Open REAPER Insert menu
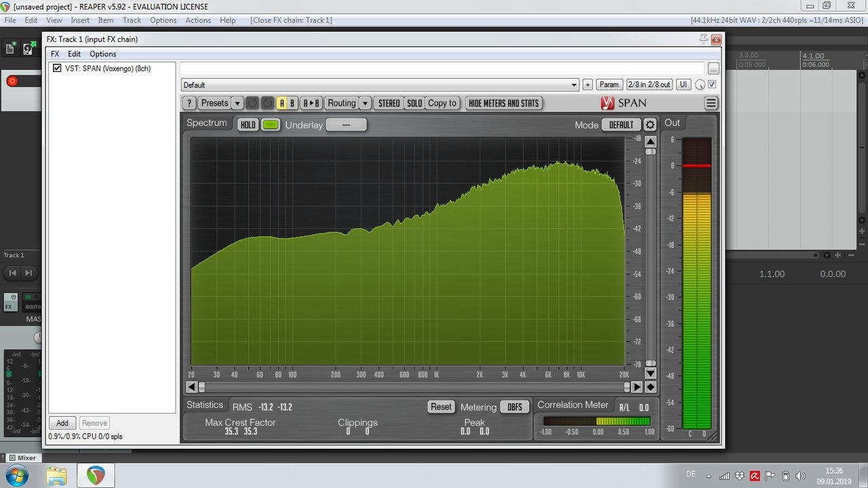This screenshot has width=868, height=488. point(80,20)
